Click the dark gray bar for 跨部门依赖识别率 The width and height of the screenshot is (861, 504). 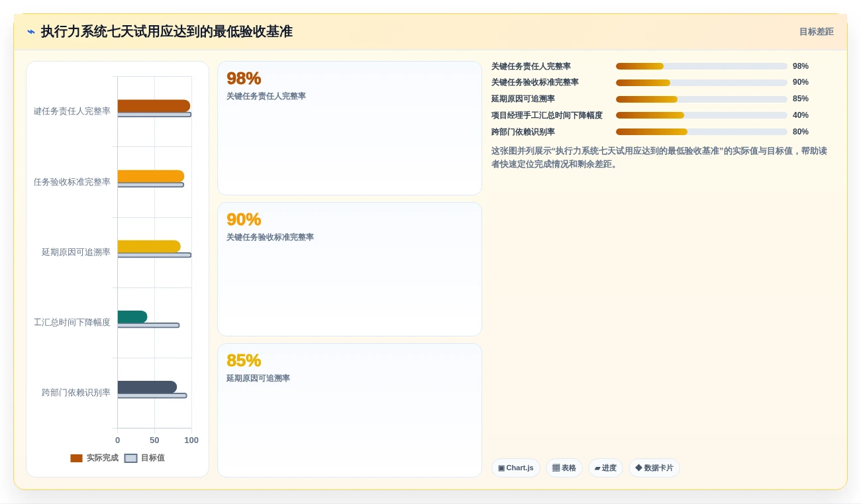coord(147,387)
